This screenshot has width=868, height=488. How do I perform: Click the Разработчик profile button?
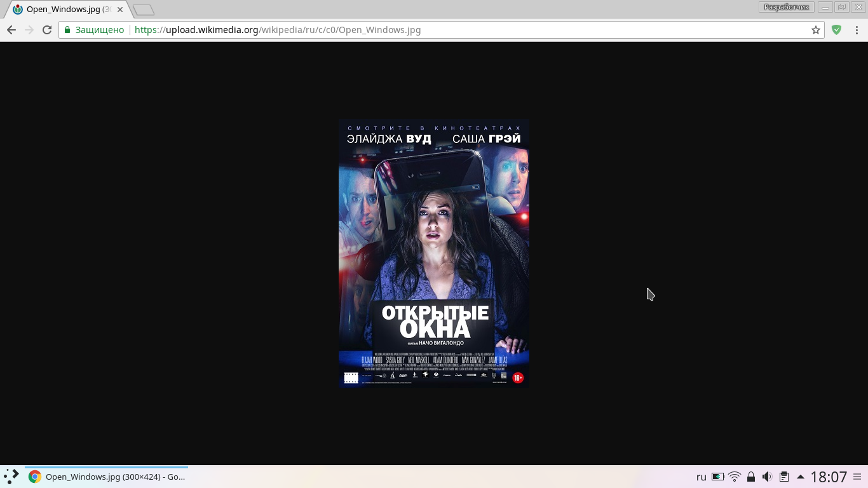pyautogui.click(x=786, y=7)
